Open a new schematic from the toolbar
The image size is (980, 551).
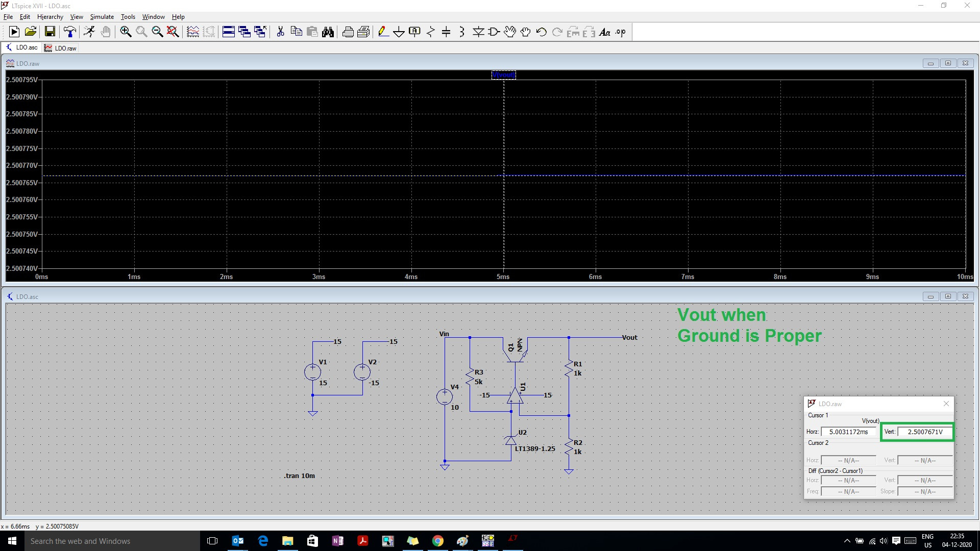[14, 32]
